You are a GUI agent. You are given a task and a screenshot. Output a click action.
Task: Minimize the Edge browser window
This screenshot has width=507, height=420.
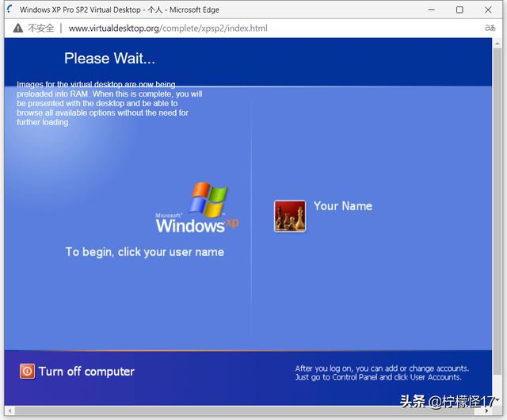[430, 10]
